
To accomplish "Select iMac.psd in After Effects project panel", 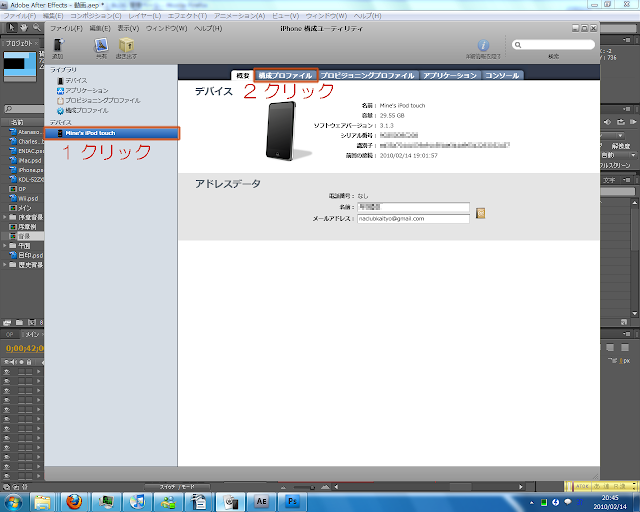I will (26, 160).
